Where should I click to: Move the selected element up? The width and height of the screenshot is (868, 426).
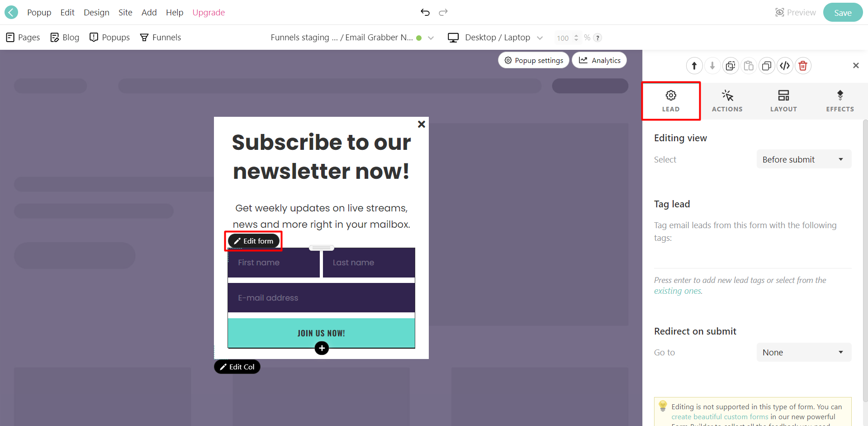694,66
